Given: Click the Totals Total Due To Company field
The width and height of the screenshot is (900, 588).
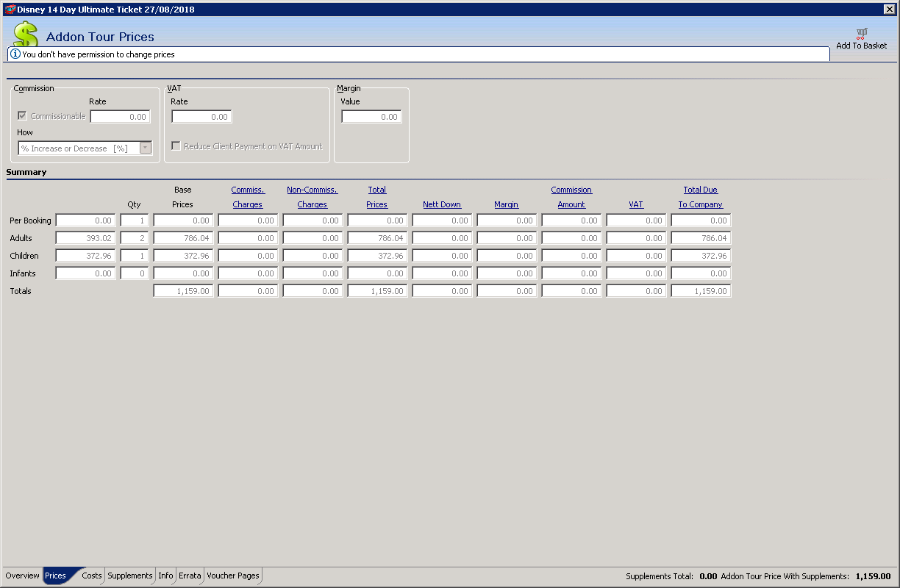Looking at the screenshot, I should tap(701, 291).
